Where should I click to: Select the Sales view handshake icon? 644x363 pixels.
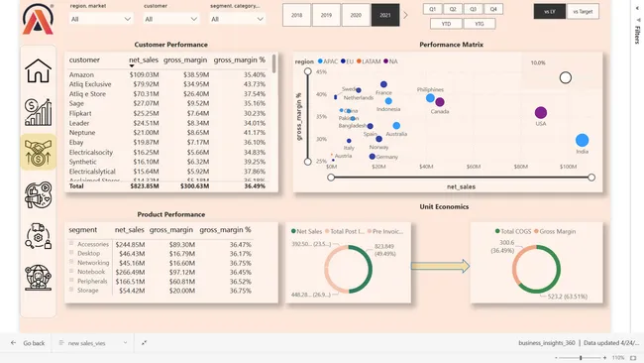(x=38, y=152)
